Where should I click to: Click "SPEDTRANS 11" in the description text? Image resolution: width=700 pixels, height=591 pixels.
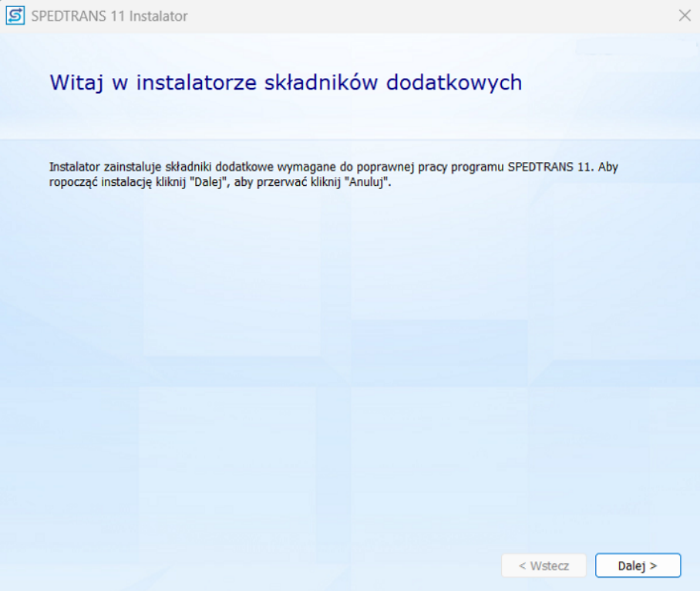click(550, 167)
